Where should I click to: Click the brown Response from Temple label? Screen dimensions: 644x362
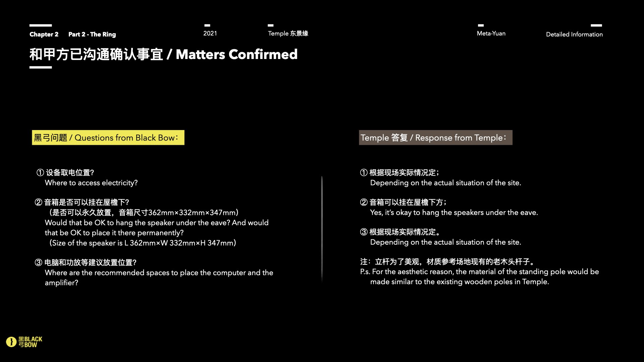pos(435,138)
